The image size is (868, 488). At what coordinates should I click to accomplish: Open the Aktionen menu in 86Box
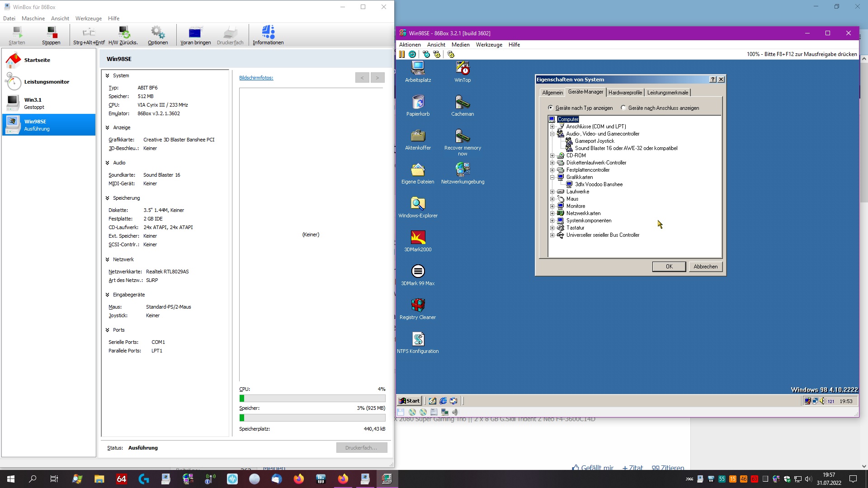click(x=410, y=45)
